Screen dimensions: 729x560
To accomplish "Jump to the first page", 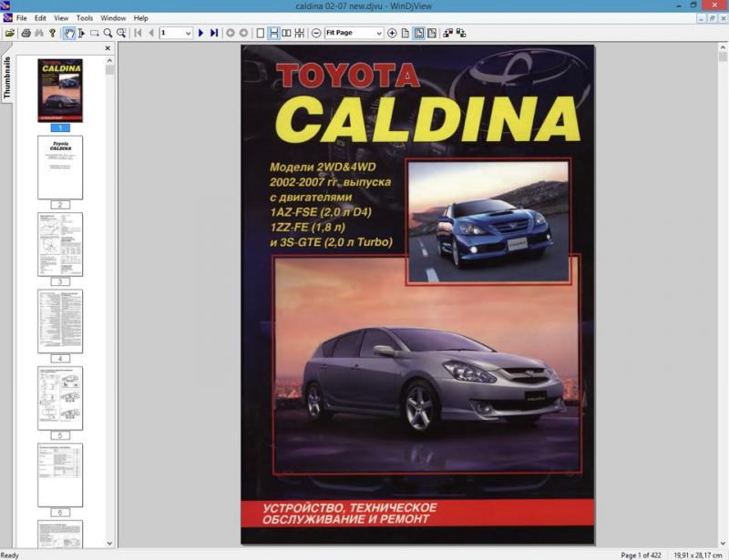I will (x=139, y=33).
